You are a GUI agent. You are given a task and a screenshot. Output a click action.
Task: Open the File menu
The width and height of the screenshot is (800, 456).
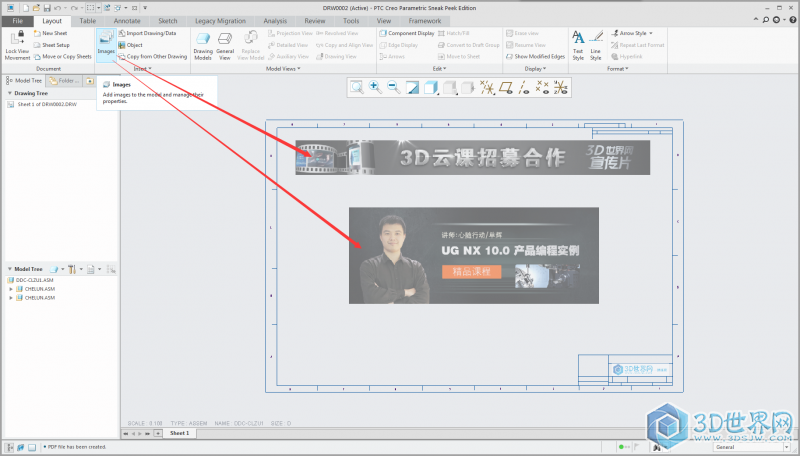pyautogui.click(x=18, y=21)
